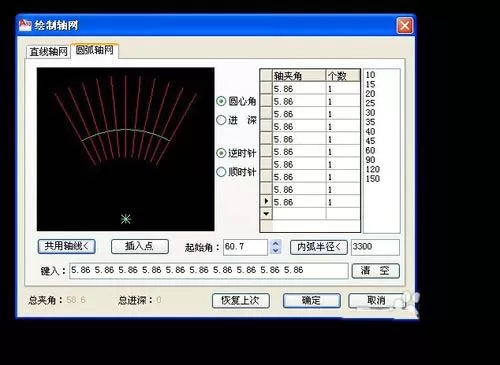The image size is (500, 365).
Task: Click the 起始角 input field
Action: (x=245, y=247)
